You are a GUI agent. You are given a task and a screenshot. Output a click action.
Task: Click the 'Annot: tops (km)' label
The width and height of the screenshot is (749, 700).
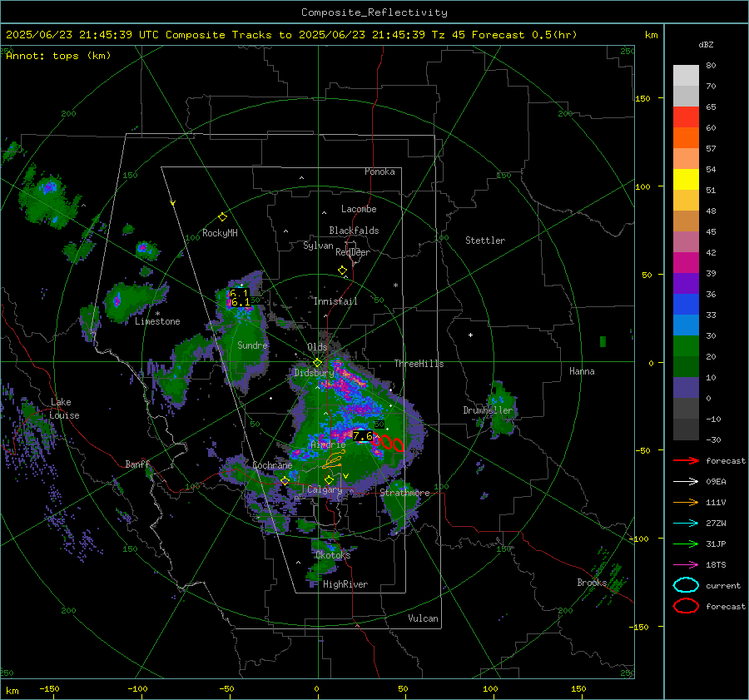[x=58, y=56]
